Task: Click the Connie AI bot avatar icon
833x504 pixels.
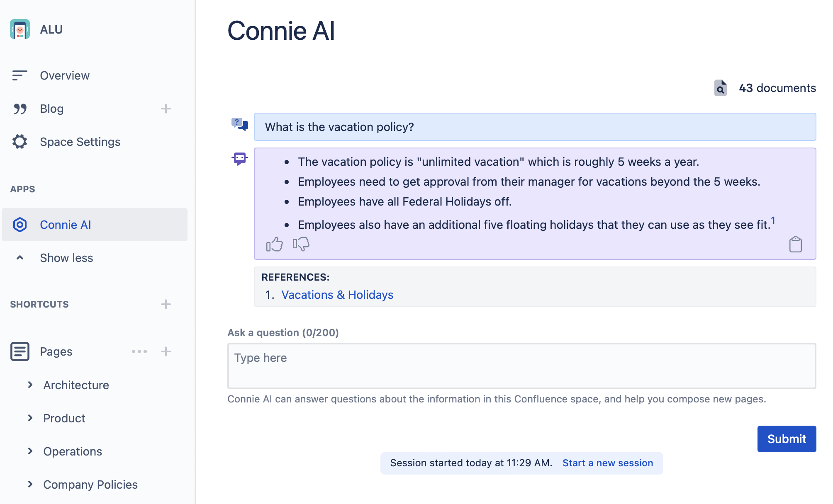Action: click(240, 158)
